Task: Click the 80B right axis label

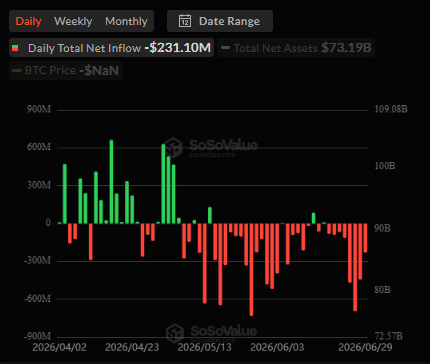Action: pyautogui.click(x=382, y=290)
